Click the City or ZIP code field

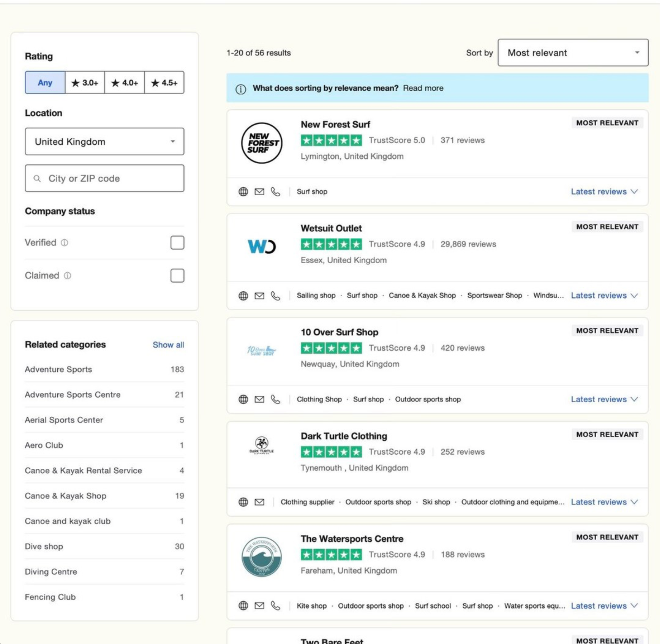[104, 178]
